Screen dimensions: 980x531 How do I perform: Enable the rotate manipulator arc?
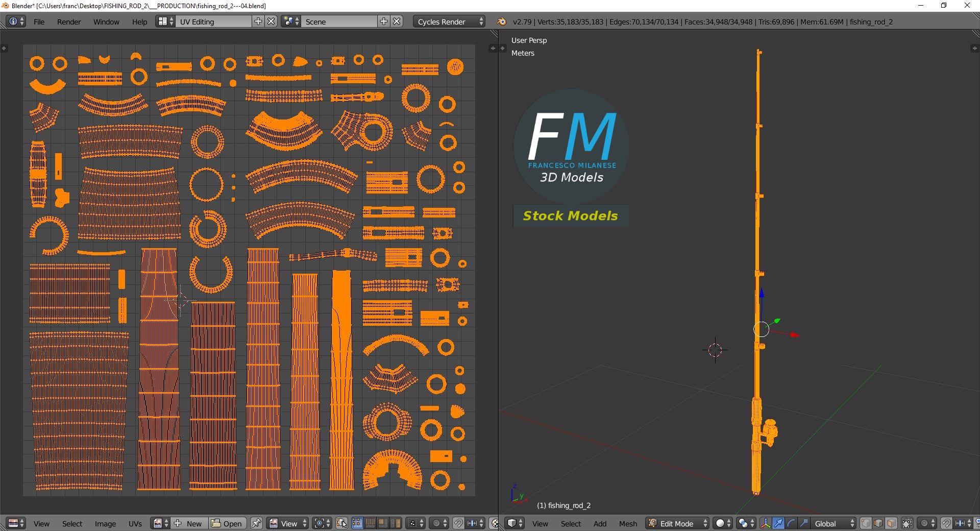coord(791,523)
